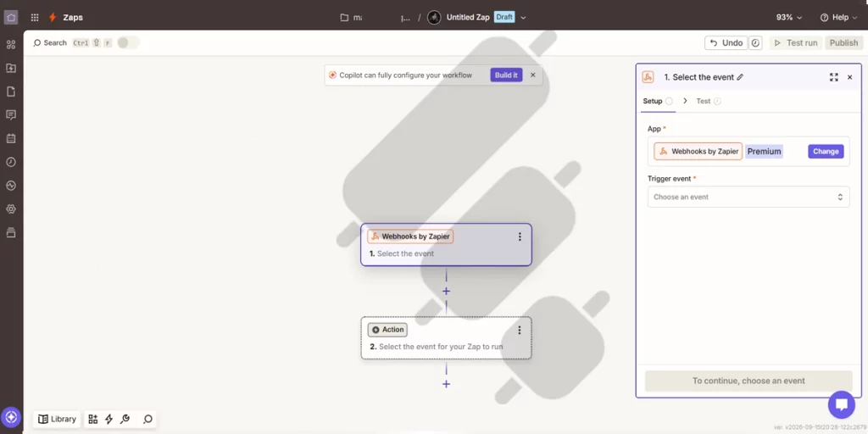Click the webhook icon in the panel header
Screen dimensions: 868x434
tap(648, 77)
